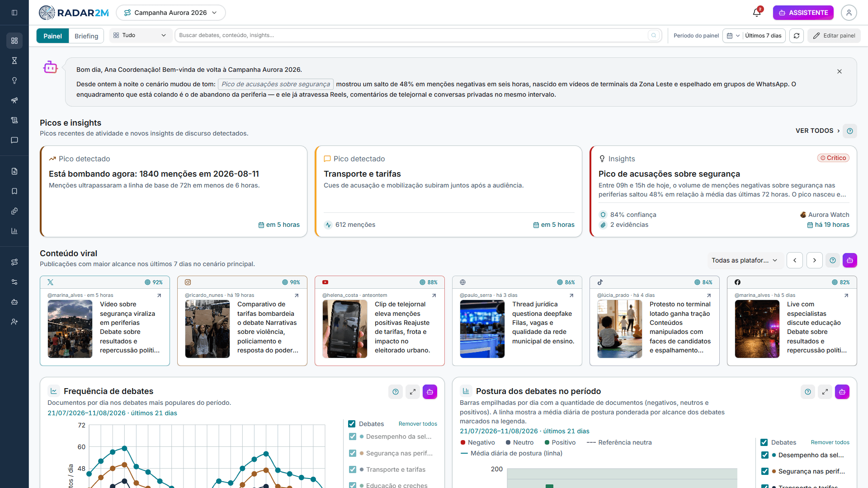Image resolution: width=868 pixels, height=488 pixels.
Task: Click the RADAR2M logo
Action: click(74, 13)
